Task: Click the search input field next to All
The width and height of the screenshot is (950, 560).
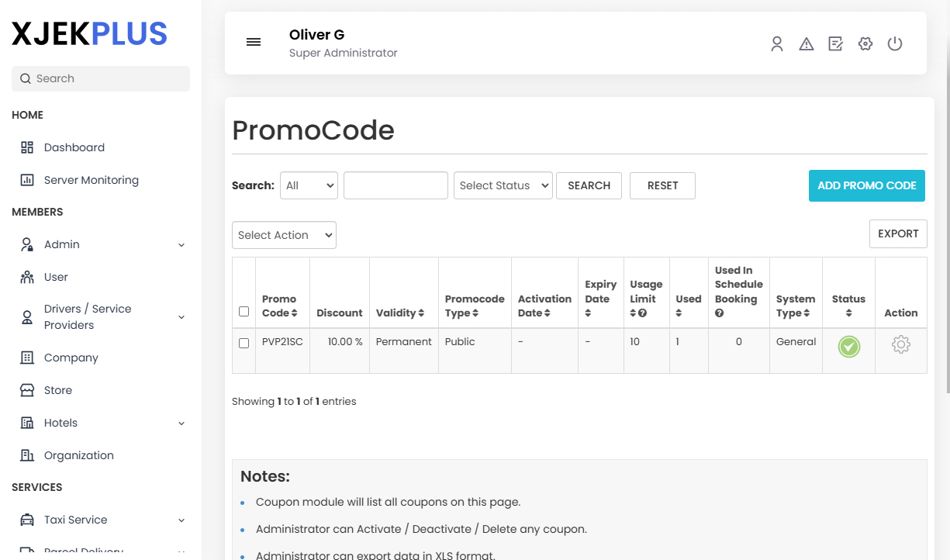Action: point(396,185)
